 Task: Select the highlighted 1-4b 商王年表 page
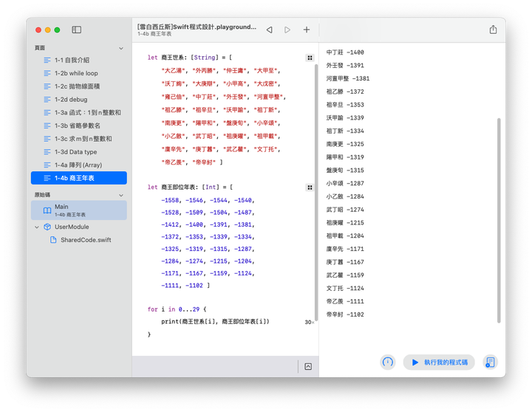[79, 178]
